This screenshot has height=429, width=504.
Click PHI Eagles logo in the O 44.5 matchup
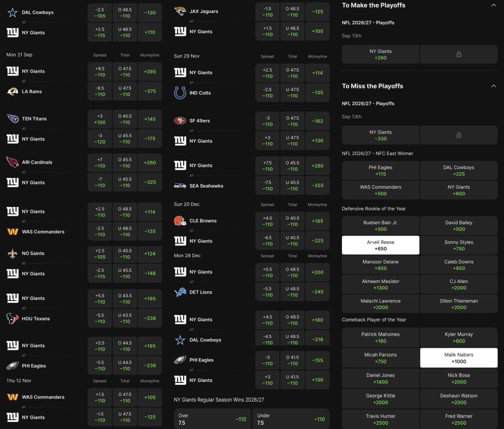tap(13, 366)
